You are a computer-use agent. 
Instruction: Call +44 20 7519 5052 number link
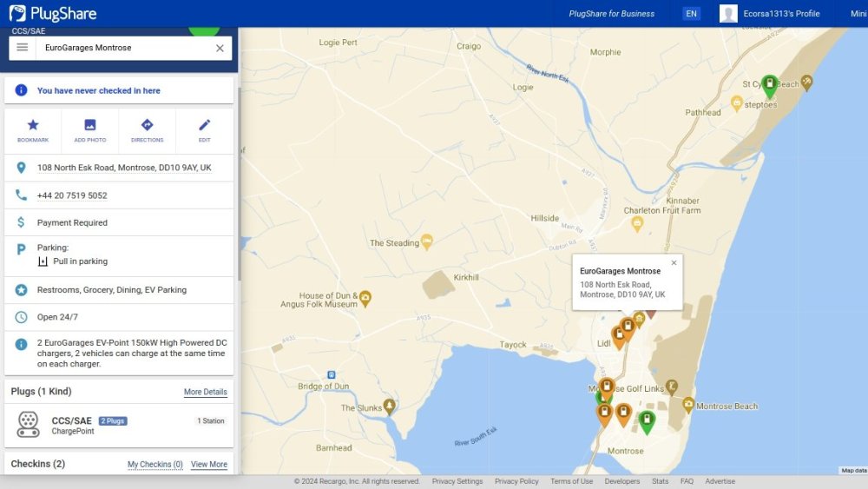pos(72,195)
